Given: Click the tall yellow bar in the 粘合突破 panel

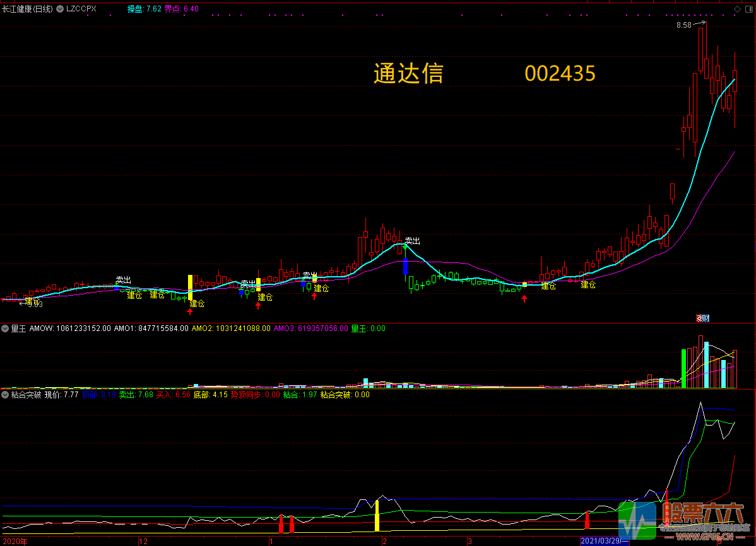Looking at the screenshot, I should point(377,516).
